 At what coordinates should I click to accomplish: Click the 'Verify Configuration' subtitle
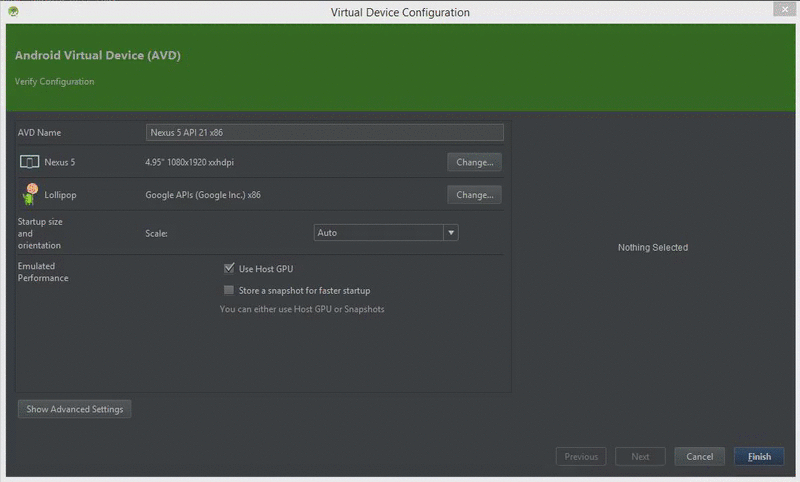[x=55, y=82]
